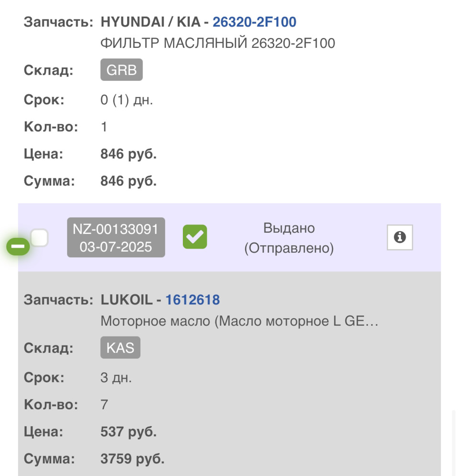Select the ФИЛЬТР МАСЛЯНЫЙ description line

[218, 43]
